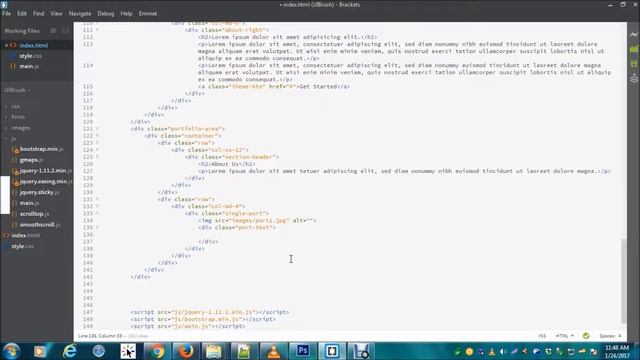The width and height of the screenshot is (640, 360).
Task: Open the Emmet menu
Action: tap(148, 13)
